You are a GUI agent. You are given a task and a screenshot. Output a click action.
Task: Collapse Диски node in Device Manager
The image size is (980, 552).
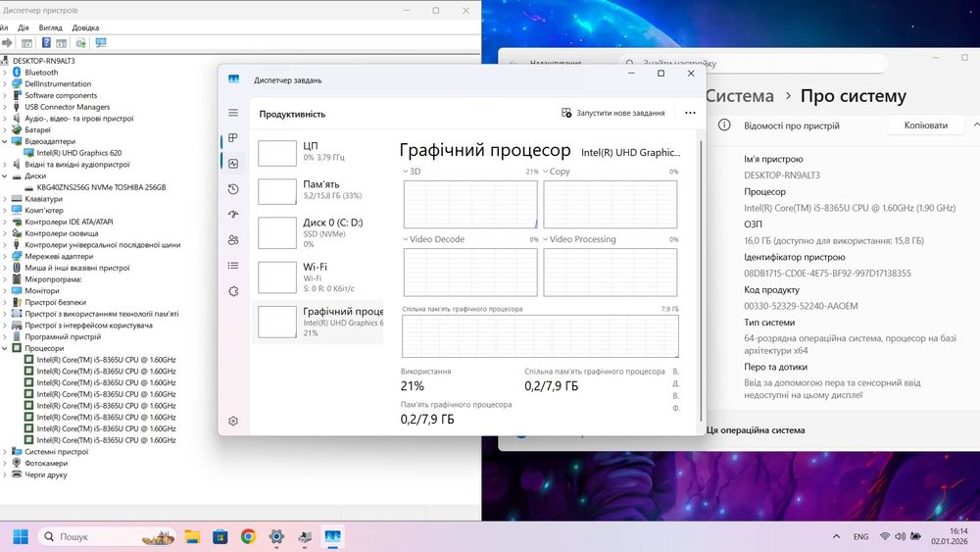tap(5, 176)
